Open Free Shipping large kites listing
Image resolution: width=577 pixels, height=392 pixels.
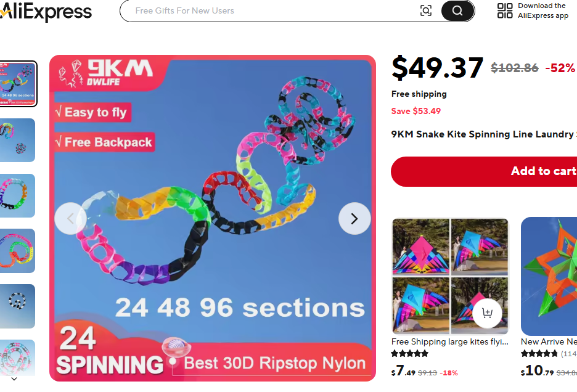450,341
